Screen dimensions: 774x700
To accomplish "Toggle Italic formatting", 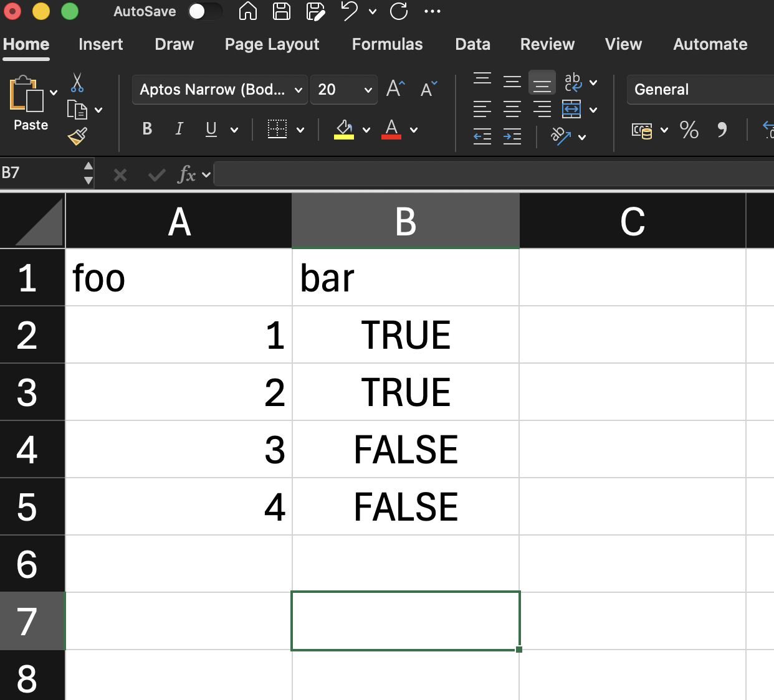I will 179,129.
